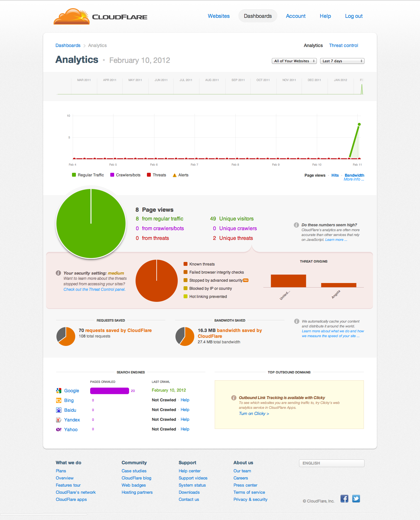Click the Yahoo icon
This screenshot has height=520, width=420.
(x=59, y=430)
